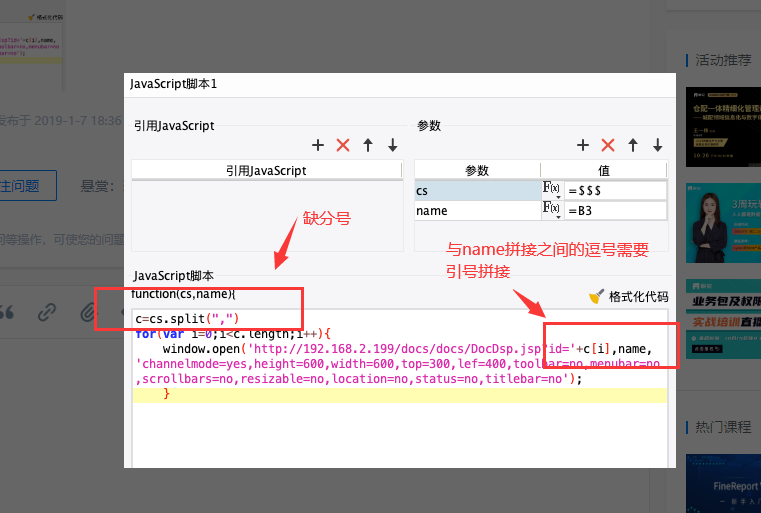Click the scrollbars=no code line
Screen dimensions: 761x513
click(359, 379)
